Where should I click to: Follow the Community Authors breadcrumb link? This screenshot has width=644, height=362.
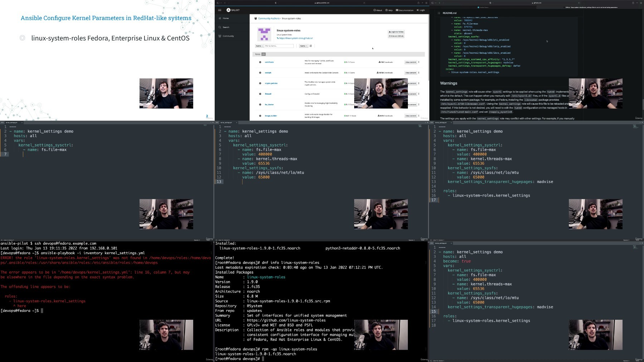pos(269,18)
